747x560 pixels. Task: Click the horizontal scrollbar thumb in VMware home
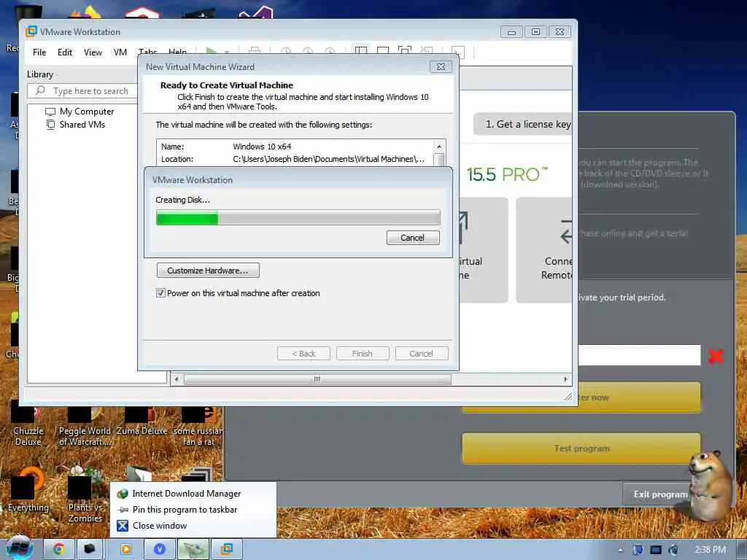[317, 379]
